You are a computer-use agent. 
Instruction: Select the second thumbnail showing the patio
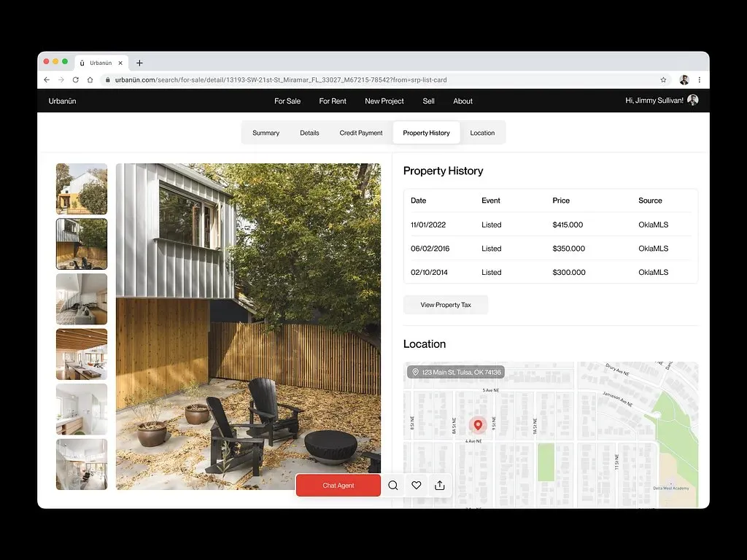coord(82,244)
